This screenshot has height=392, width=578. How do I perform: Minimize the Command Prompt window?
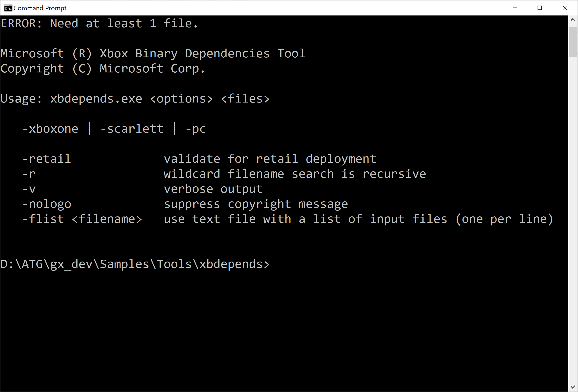(x=515, y=8)
